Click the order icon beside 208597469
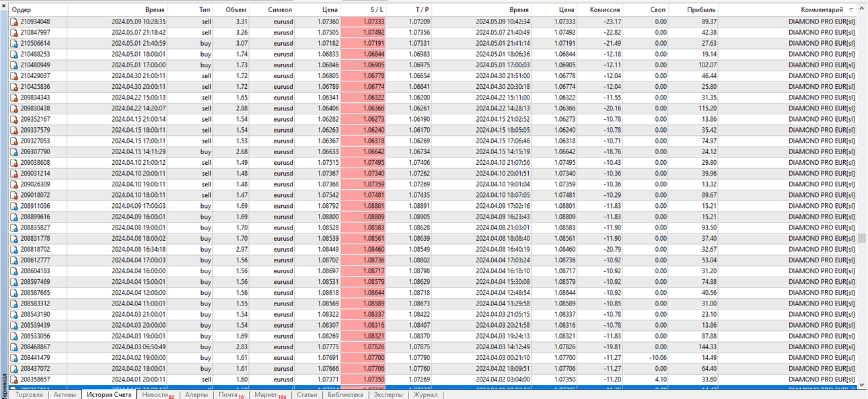The width and height of the screenshot is (868, 399). [14, 281]
